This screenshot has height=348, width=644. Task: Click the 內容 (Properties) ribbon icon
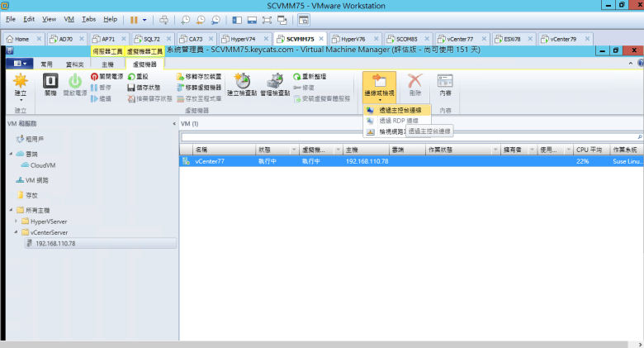pos(446,84)
